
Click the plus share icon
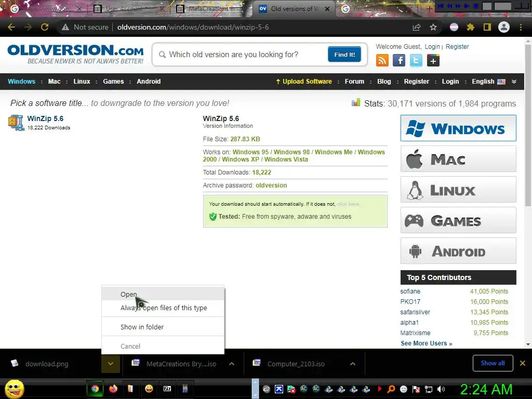(433, 60)
